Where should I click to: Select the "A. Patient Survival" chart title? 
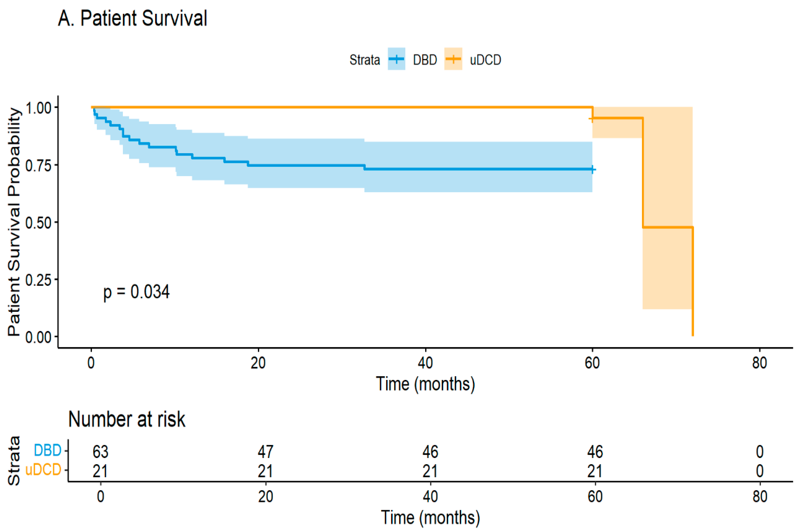[132, 18]
